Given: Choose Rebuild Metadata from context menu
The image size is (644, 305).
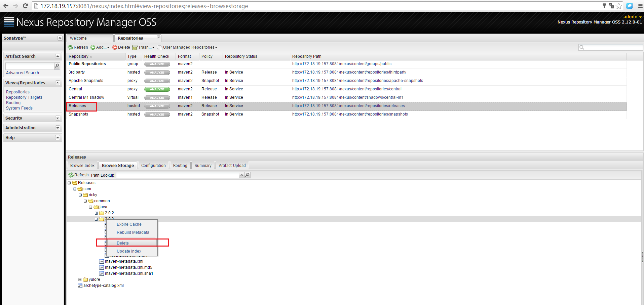Looking at the screenshot, I should pos(132,232).
